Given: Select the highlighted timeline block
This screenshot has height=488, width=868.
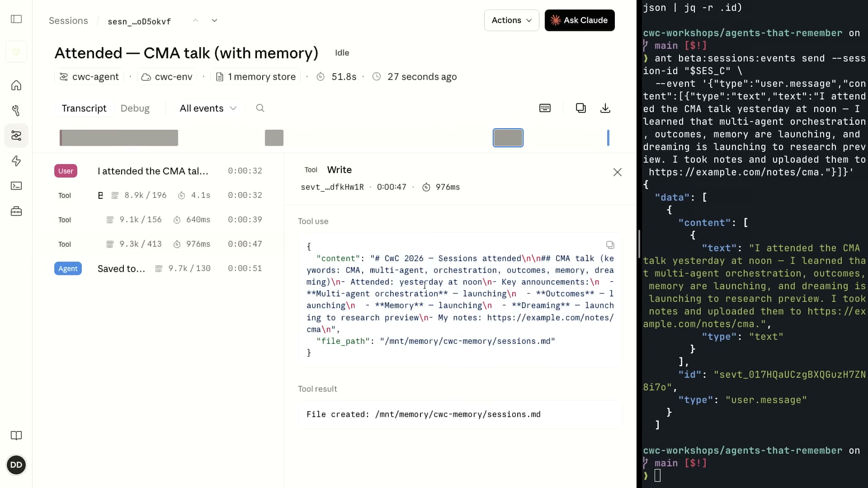Looking at the screenshot, I should (x=508, y=138).
